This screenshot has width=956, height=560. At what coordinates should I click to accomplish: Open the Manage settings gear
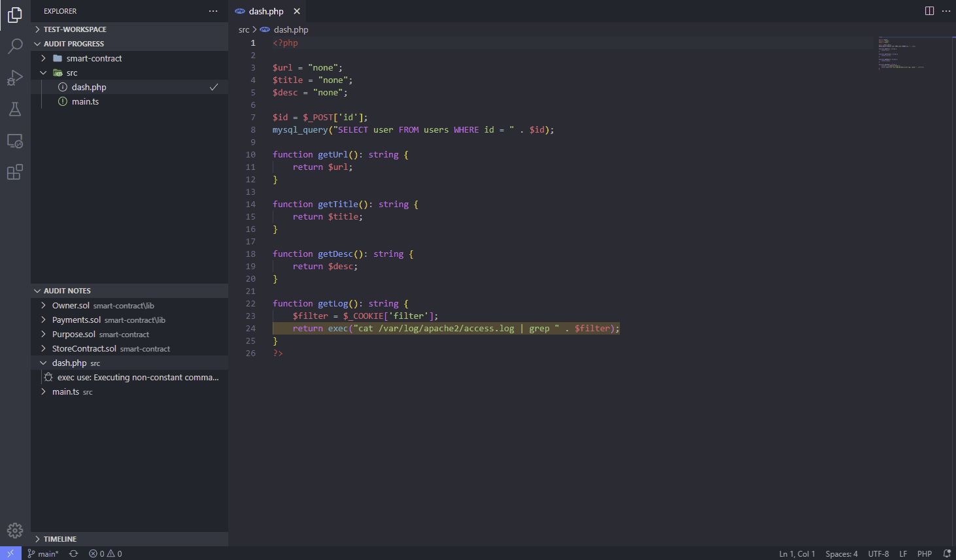pos(15,530)
